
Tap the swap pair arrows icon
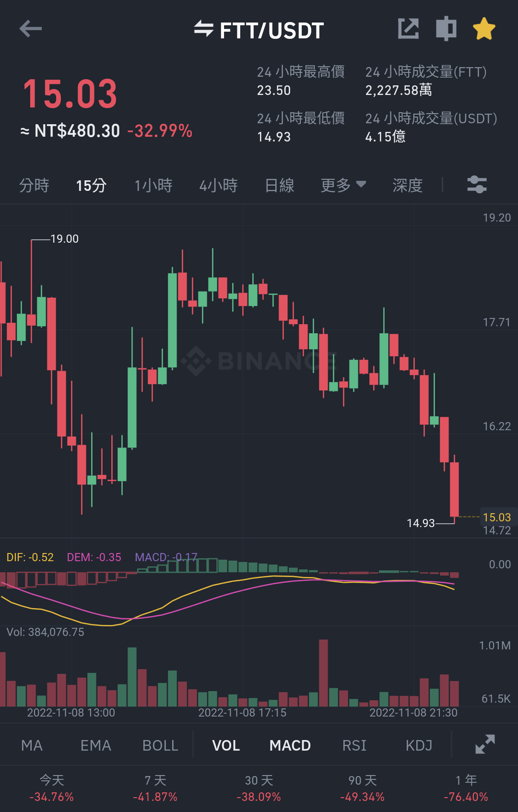pos(204,29)
